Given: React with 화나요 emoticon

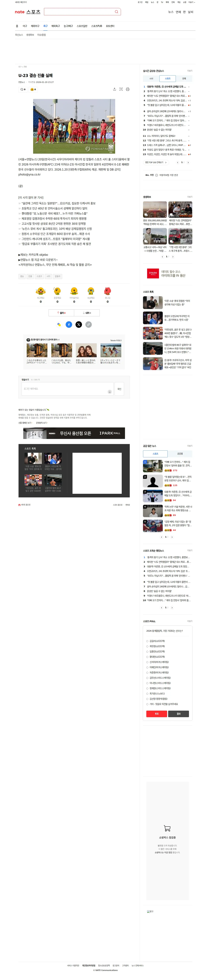Looking at the screenshot, I should 108,291.
